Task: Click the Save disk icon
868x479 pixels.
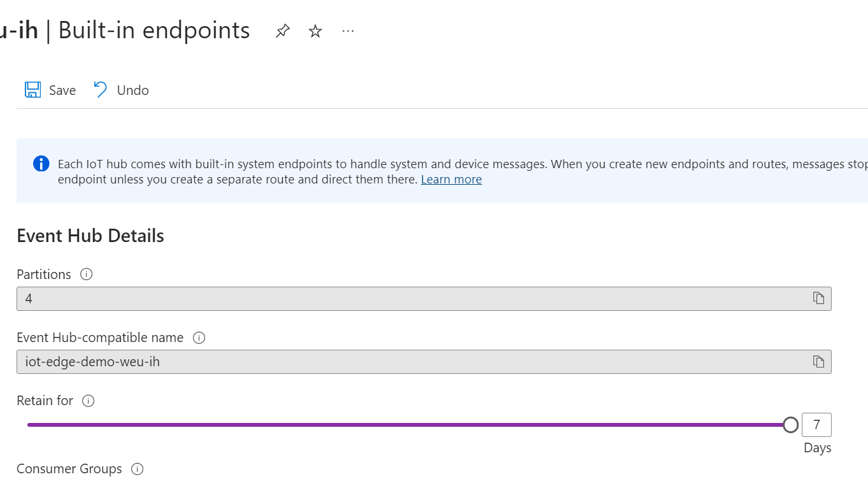Action: [32, 89]
